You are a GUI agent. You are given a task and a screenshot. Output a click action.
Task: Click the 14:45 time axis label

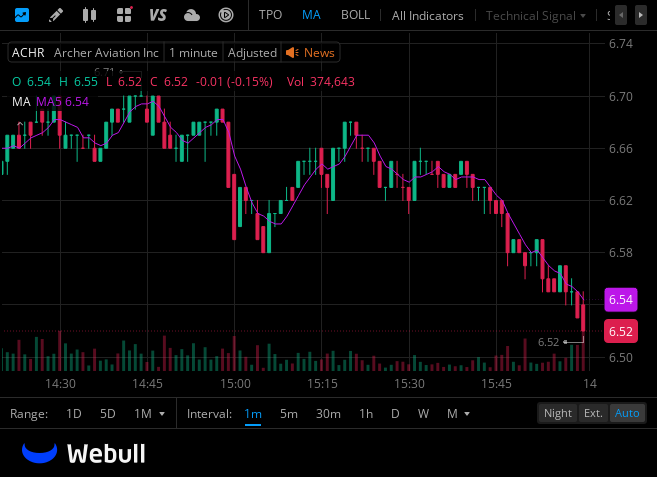point(147,384)
